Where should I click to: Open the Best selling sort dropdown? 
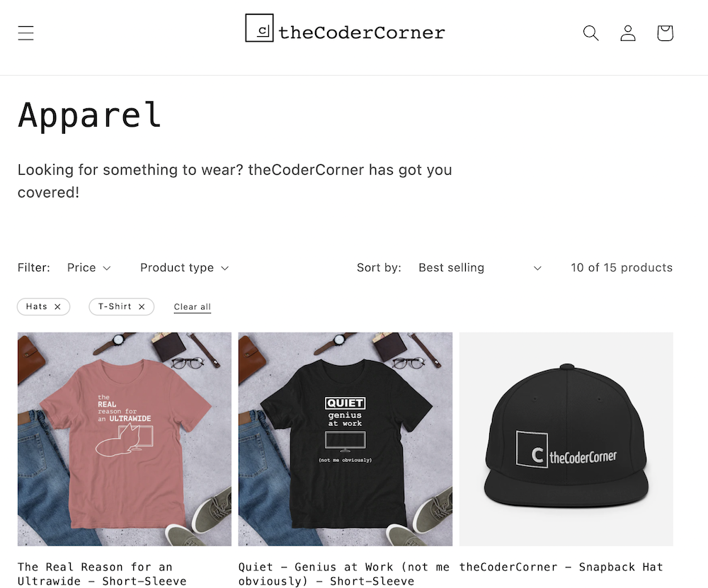pos(480,267)
